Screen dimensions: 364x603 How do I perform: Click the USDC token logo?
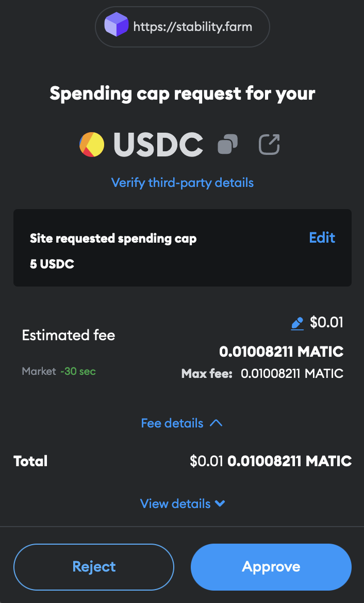click(x=92, y=144)
